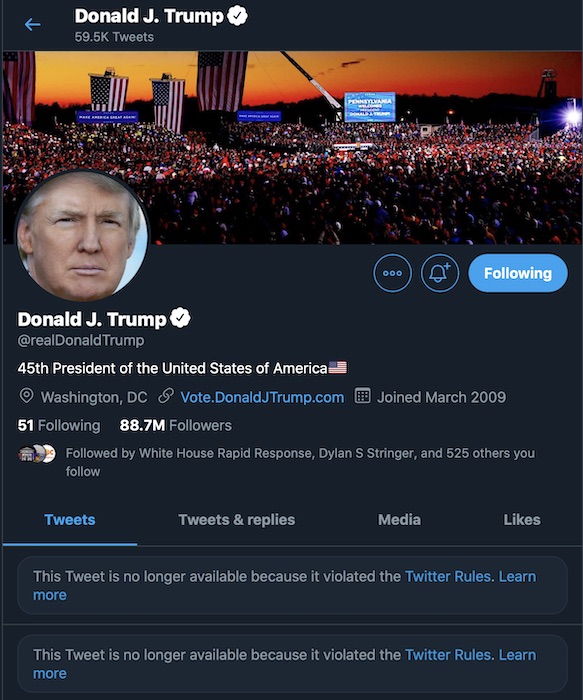Click the verified badge in the top header
583x700 pixels.
237,16
